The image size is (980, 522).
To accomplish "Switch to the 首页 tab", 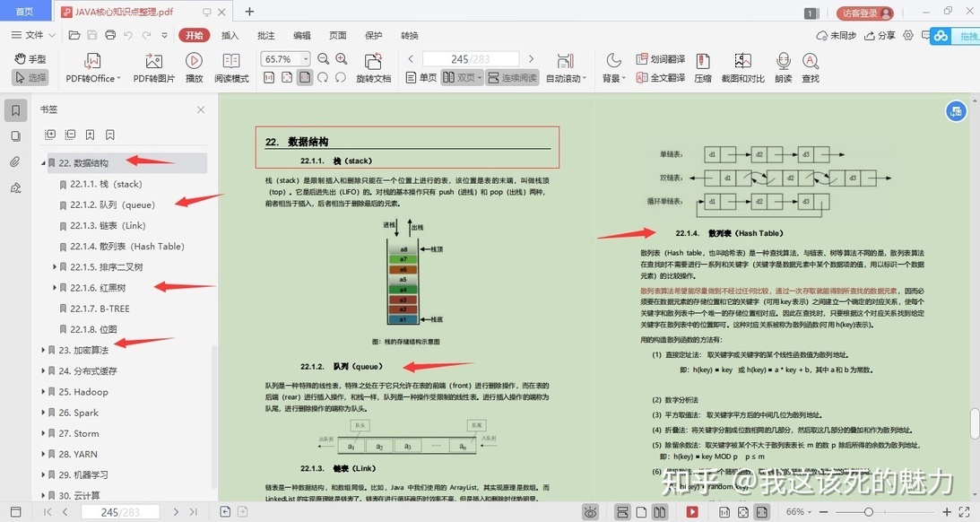I will (25, 12).
